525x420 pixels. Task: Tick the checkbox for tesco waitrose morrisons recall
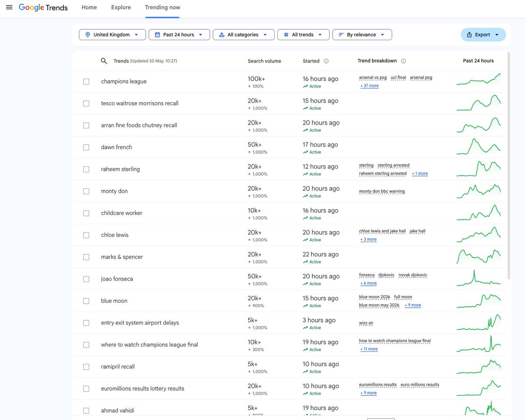(x=86, y=104)
